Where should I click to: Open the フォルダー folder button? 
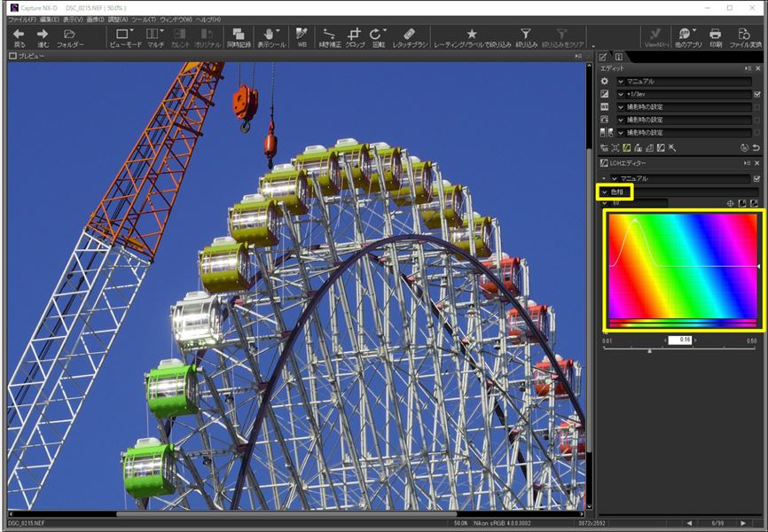[70, 37]
